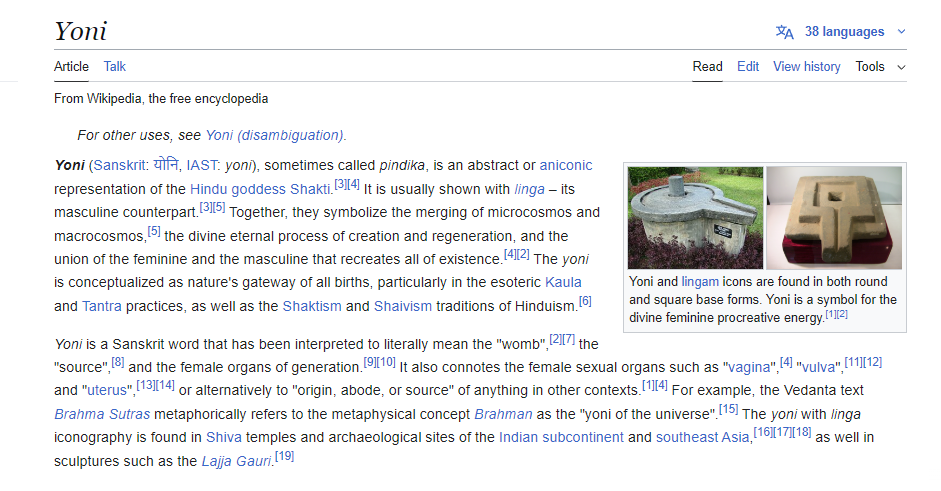Viewport: 941px width, 491px height.
Task: Open the Talk tab
Action: point(115,67)
